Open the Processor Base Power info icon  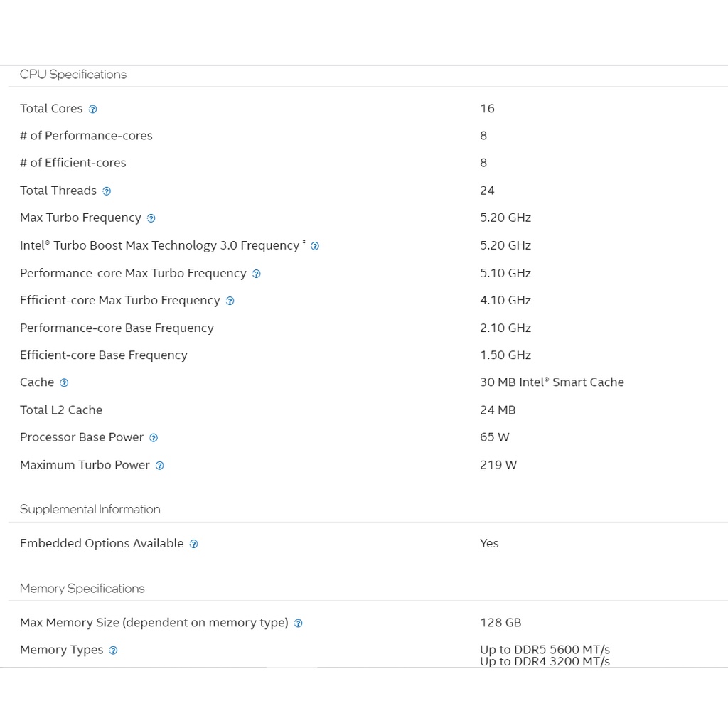point(154,439)
